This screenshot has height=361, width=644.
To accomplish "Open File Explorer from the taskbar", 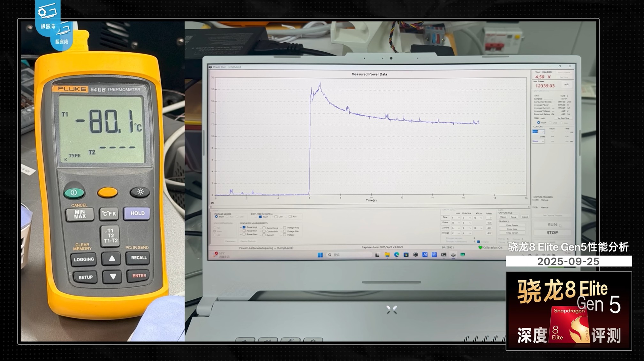I will click(x=387, y=255).
